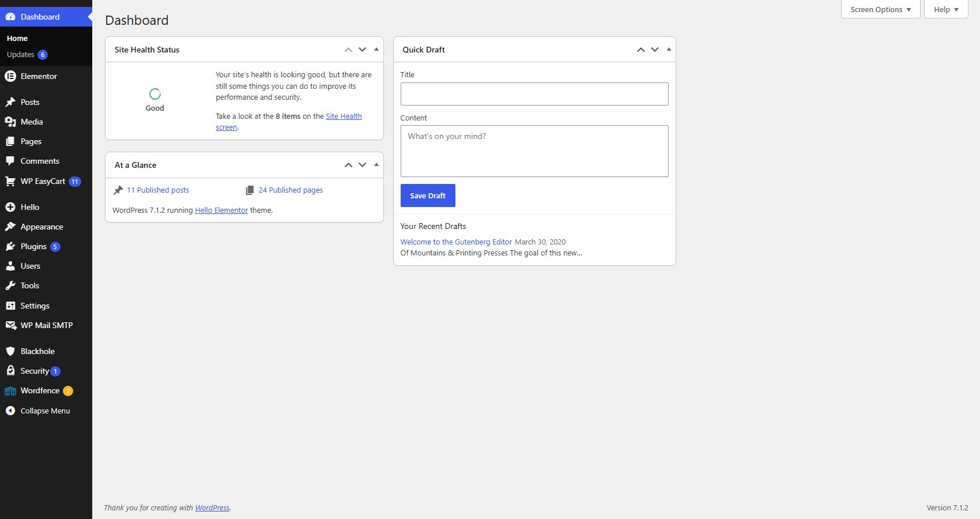Open the Wordfence menu label
This screenshot has height=519, width=980.
click(x=40, y=390)
